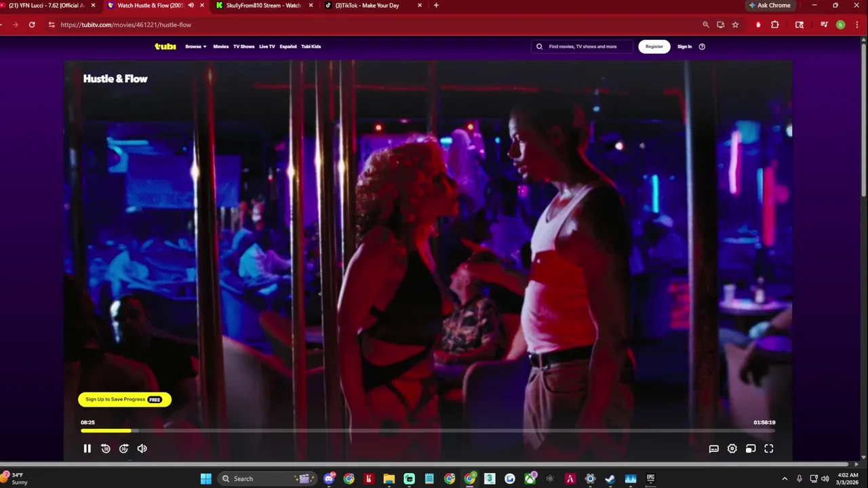Open File Explorer from the taskbar
This screenshot has height=488, width=868.
(389, 479)
